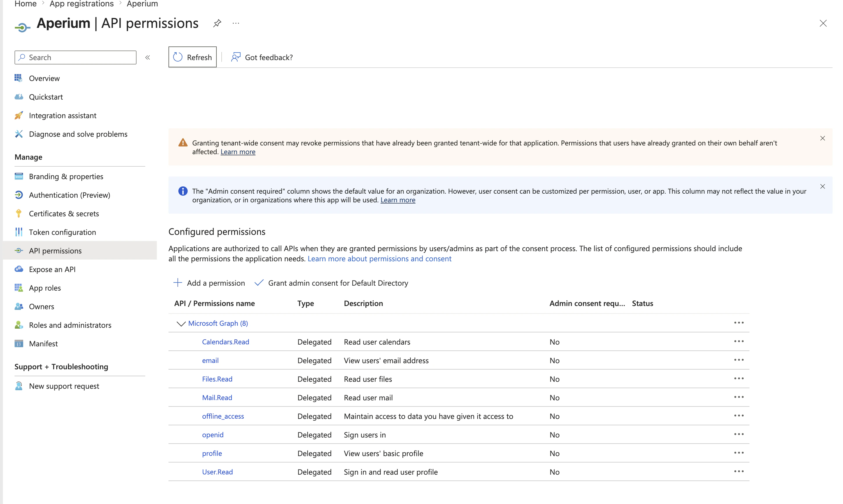Sort by API / Permissions name column
This screenshot has width=843, height=504.
214,303
